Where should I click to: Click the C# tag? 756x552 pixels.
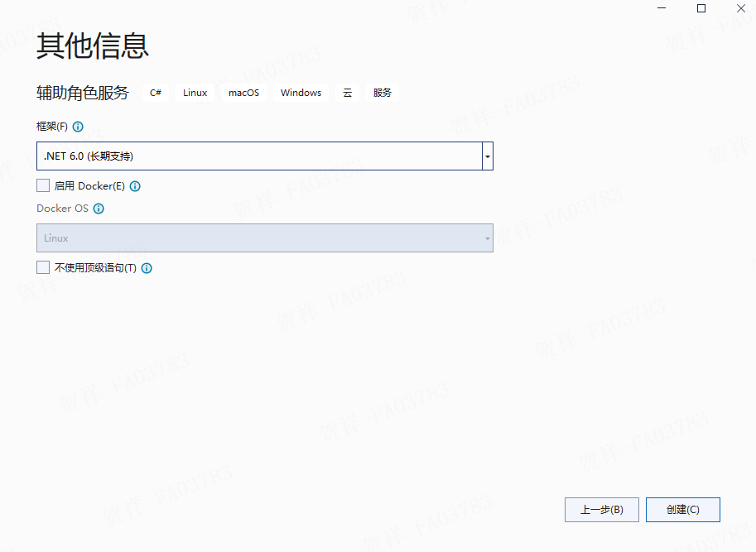[155, 93]
